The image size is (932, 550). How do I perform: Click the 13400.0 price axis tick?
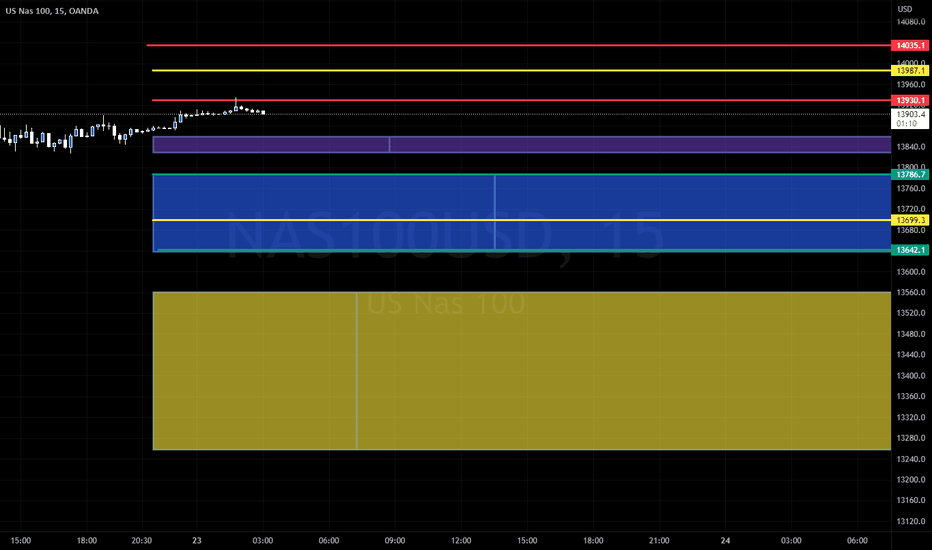coord(911,376)
